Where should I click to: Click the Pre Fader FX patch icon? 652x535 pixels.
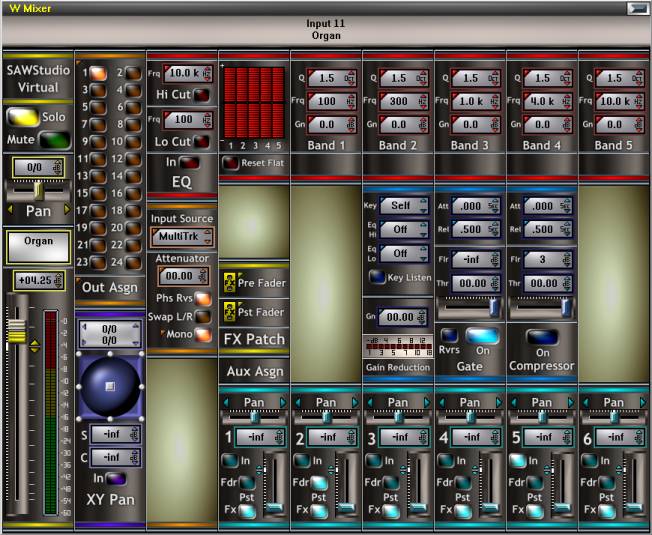tap(230, 283)
